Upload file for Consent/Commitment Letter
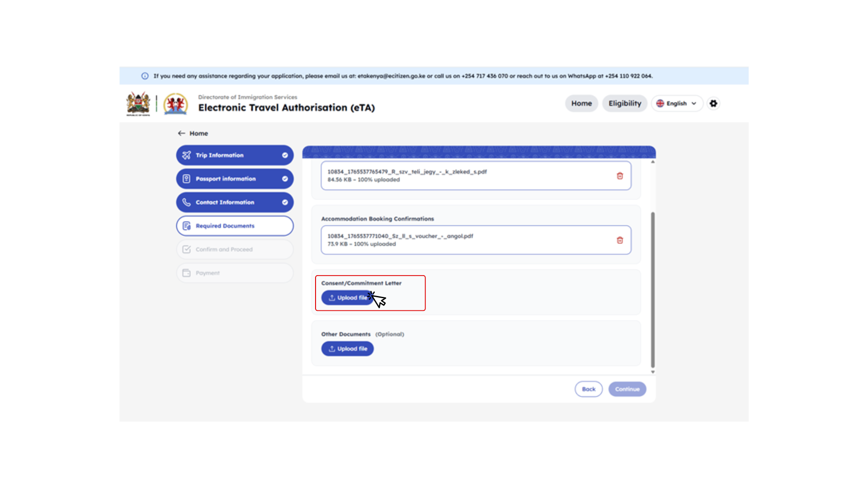Screen dimensions: 868x488 (347, 298)
